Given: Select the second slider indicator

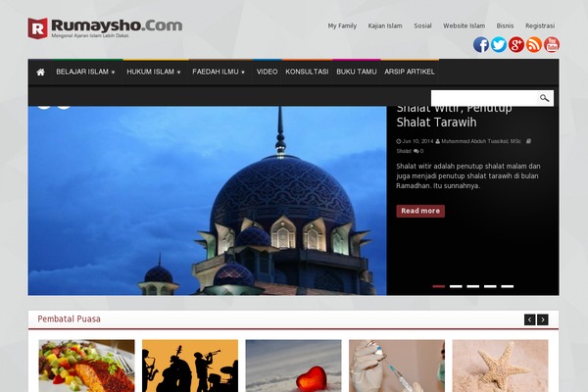Looking at the screenshot, I should (x=456, y=286).
